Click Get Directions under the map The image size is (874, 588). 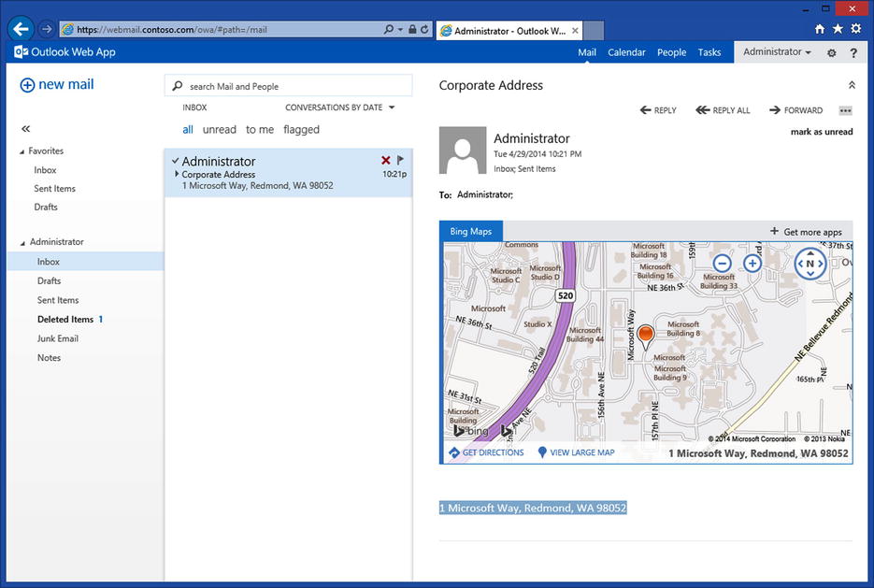(x=486, y=452)
